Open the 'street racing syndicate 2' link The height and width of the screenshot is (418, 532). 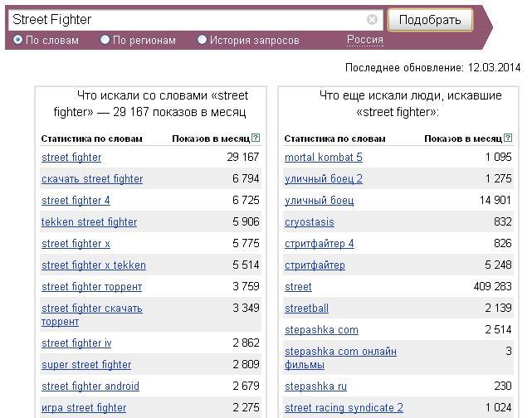[x=344, y=408]
